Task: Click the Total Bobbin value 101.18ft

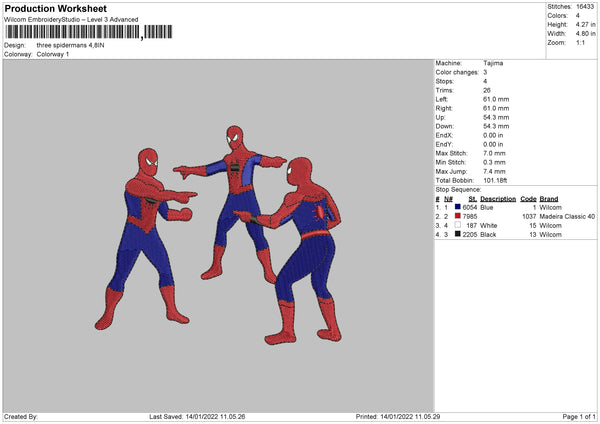Action: pyautogui.click(x=497, y=180)
